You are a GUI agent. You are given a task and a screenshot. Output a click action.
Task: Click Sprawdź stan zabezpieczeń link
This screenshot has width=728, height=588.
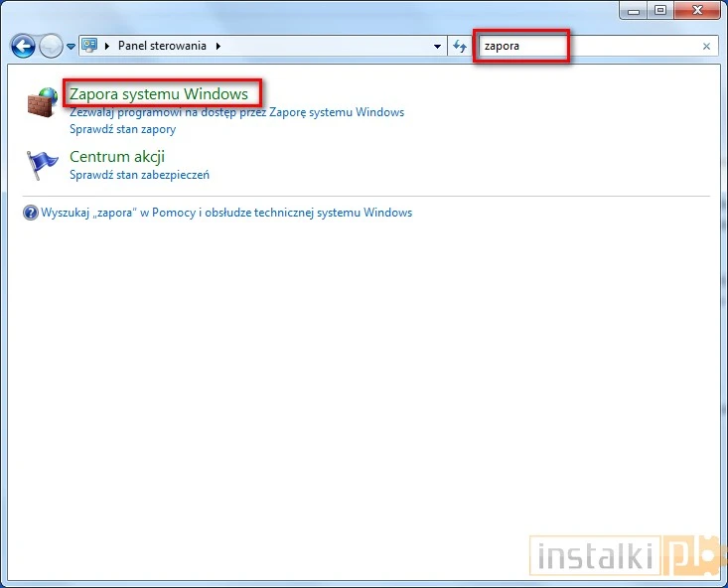tap(139, 175)
